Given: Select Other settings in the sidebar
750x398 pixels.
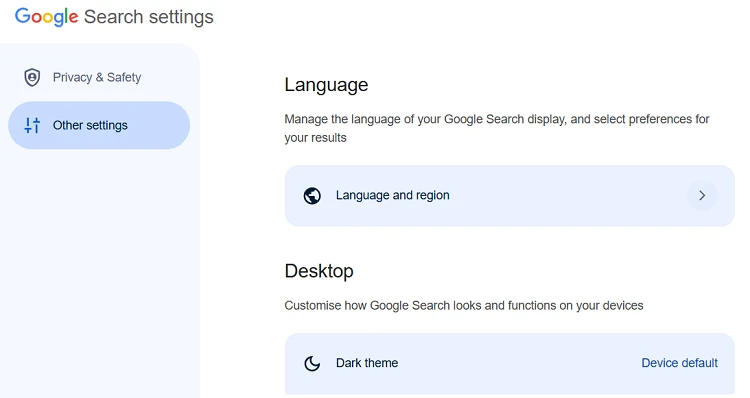Looking at the screenshot, I should tap(99, 125).
